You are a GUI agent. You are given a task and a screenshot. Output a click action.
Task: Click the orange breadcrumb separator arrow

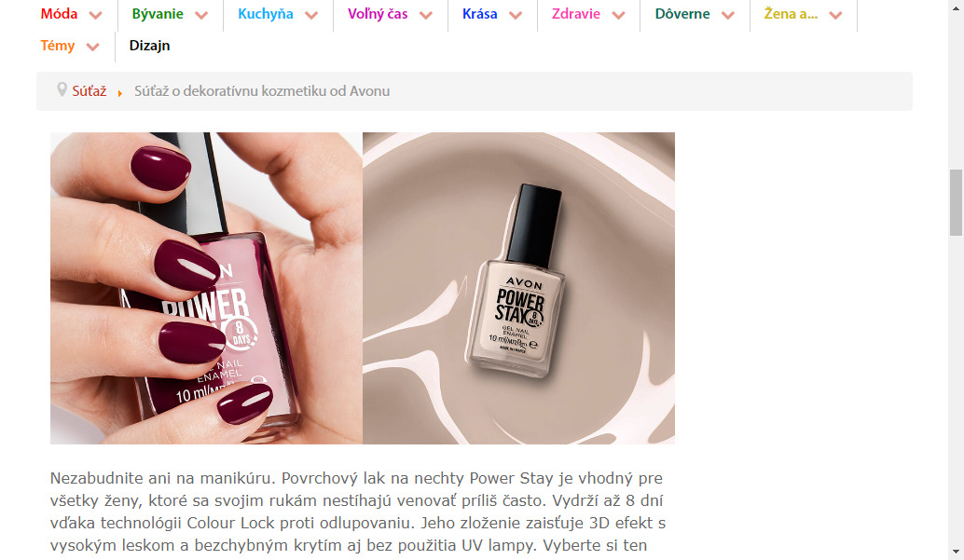point(120,93)
